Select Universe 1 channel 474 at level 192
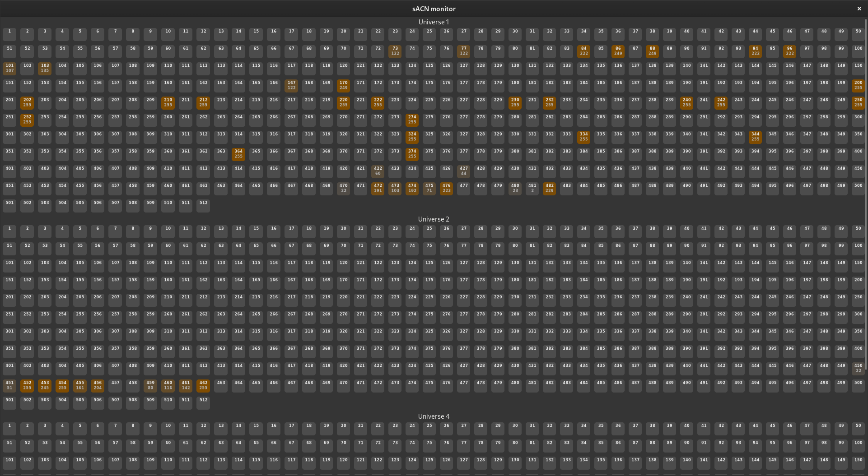868x476 pixels. point(412,188)
